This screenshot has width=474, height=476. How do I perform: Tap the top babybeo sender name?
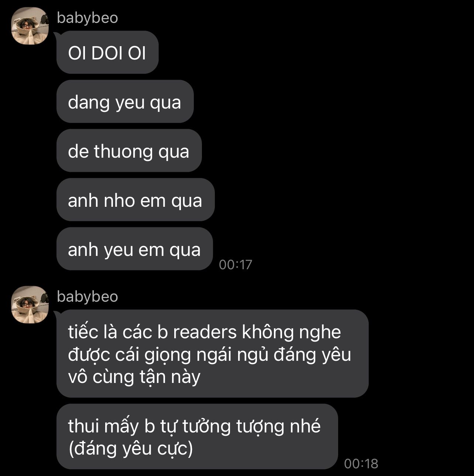[x=87, y=18]
